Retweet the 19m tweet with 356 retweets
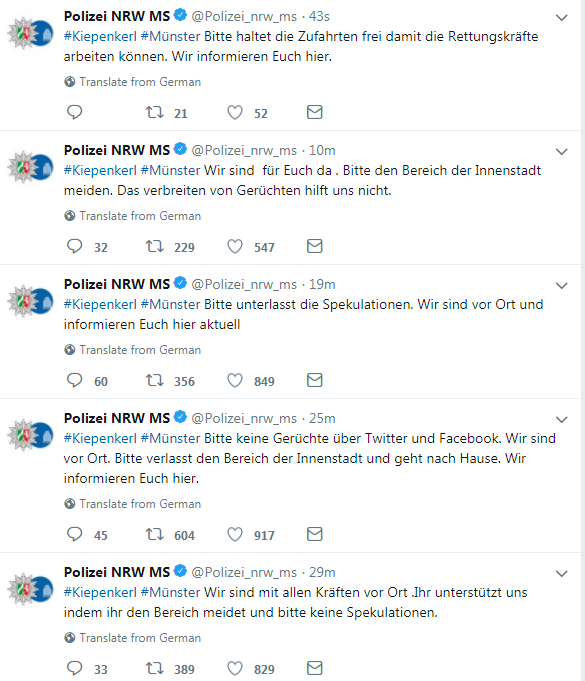 [x=154, y=380]
